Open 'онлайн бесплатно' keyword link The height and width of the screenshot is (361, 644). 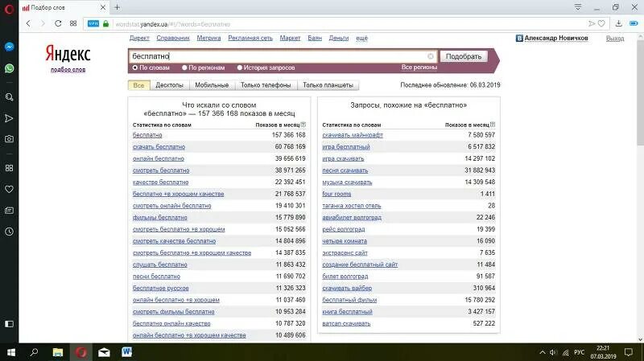158,158
